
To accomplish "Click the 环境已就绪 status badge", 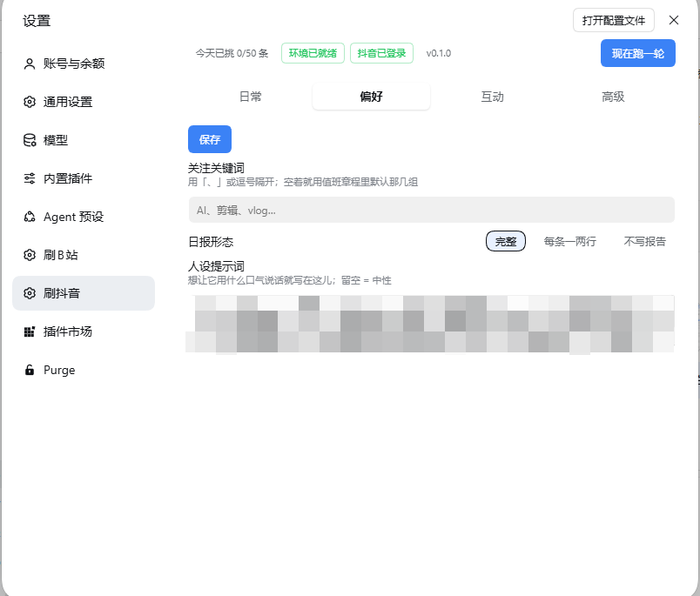I will click(x=313, y=53).
